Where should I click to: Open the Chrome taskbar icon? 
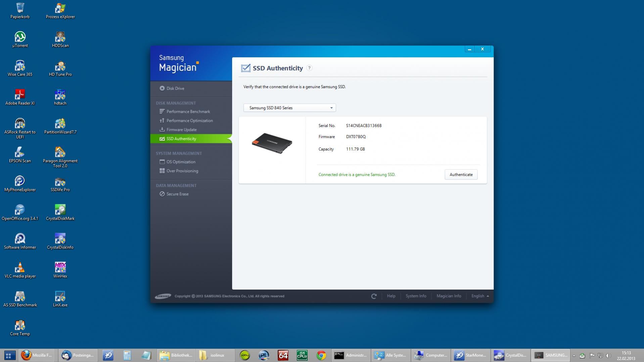coord(321,355)
